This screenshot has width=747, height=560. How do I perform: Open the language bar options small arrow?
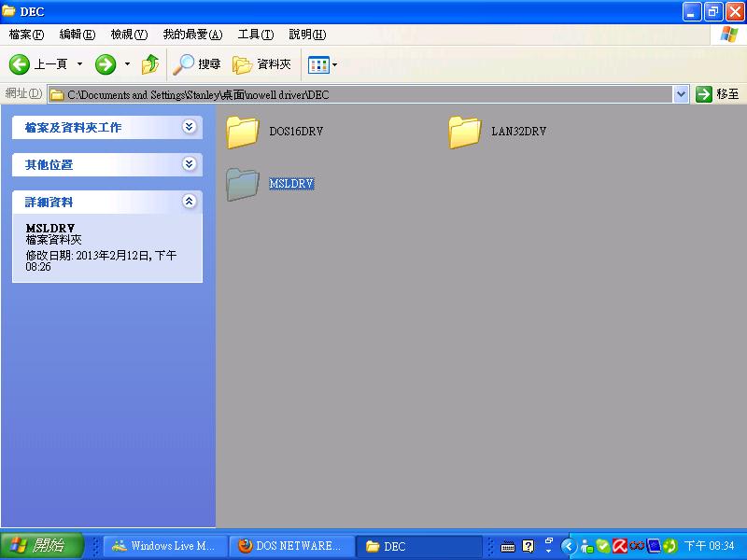(549, 552)
